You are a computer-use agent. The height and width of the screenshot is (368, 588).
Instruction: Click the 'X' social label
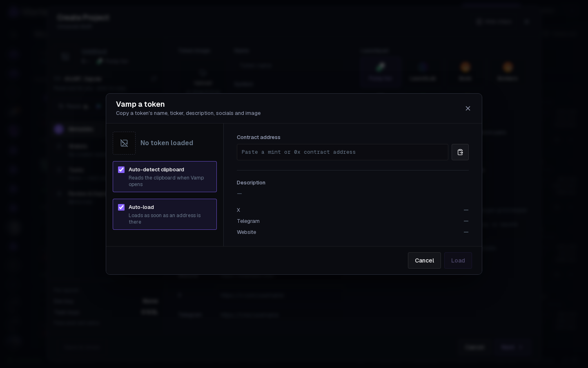[238, 210]
